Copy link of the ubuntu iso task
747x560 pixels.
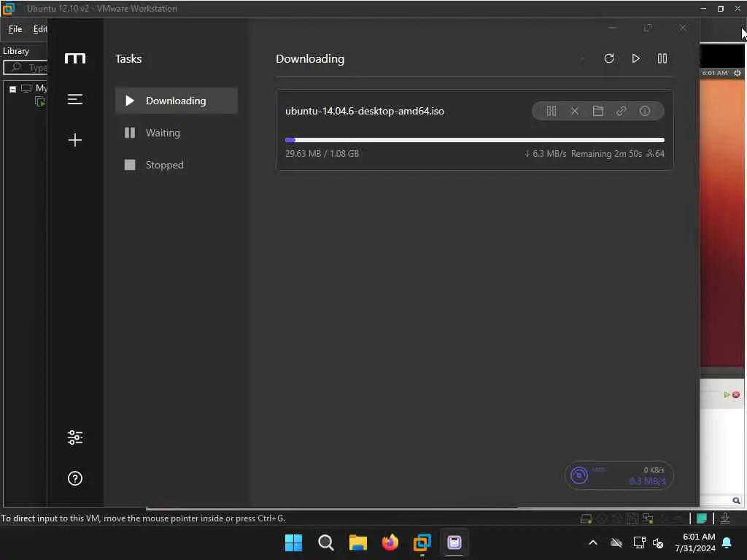point(622,111)
